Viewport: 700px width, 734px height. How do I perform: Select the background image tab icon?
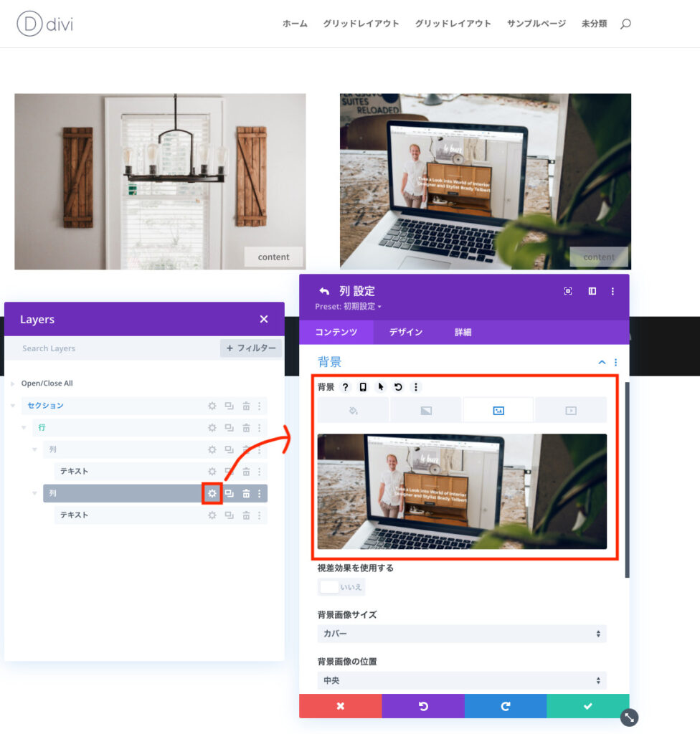tap(498, 411)
